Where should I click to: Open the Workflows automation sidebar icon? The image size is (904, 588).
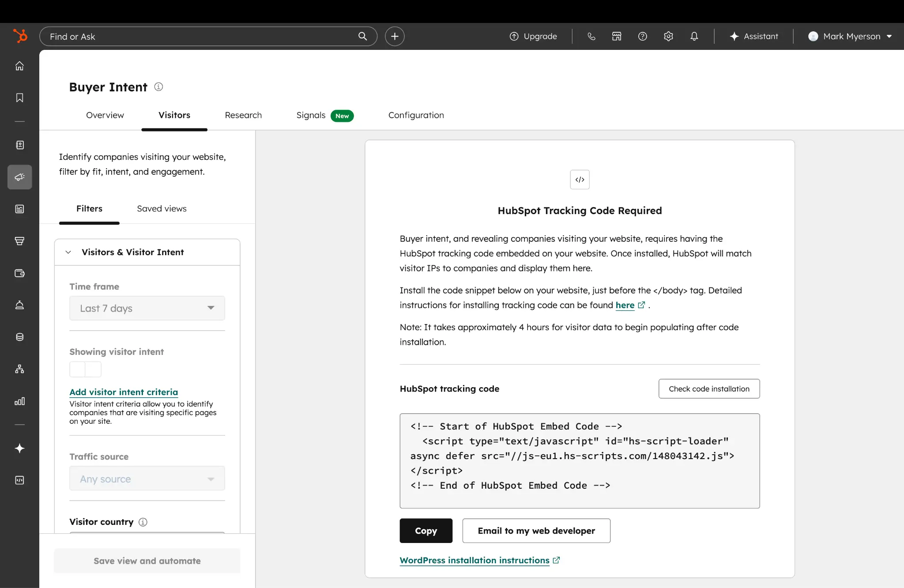pyautogui.click(x=19, y=369)
